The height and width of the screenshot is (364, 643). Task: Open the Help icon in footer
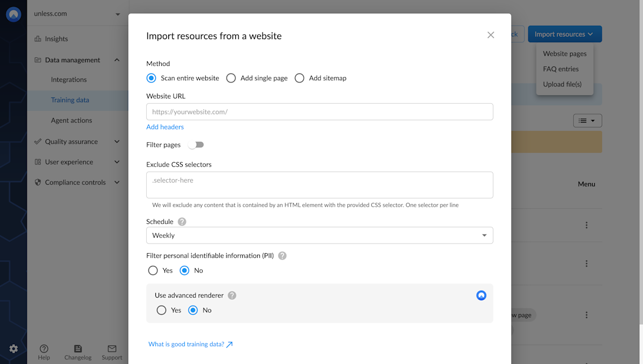click(44, 348)
